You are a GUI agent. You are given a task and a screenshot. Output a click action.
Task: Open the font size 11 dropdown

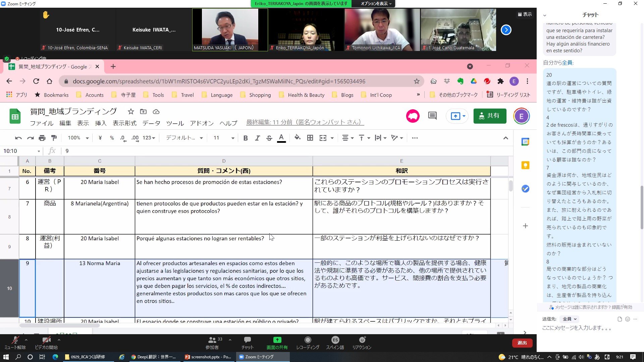coord(224,138)
